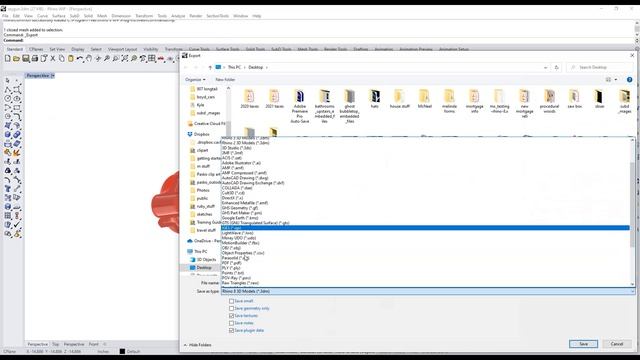Open the Organize dropdown
Screen dimensions: 640x360
coord(195,80)
